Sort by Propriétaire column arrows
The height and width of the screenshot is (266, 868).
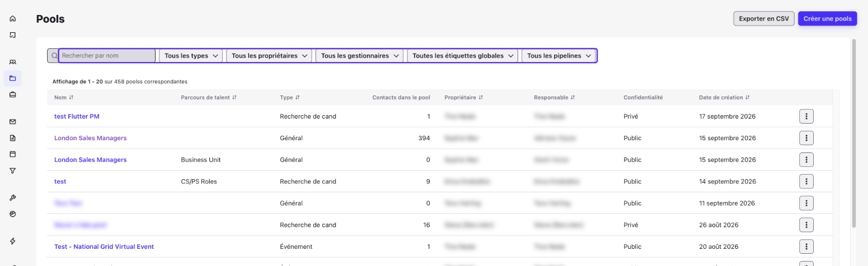point(481,98)
